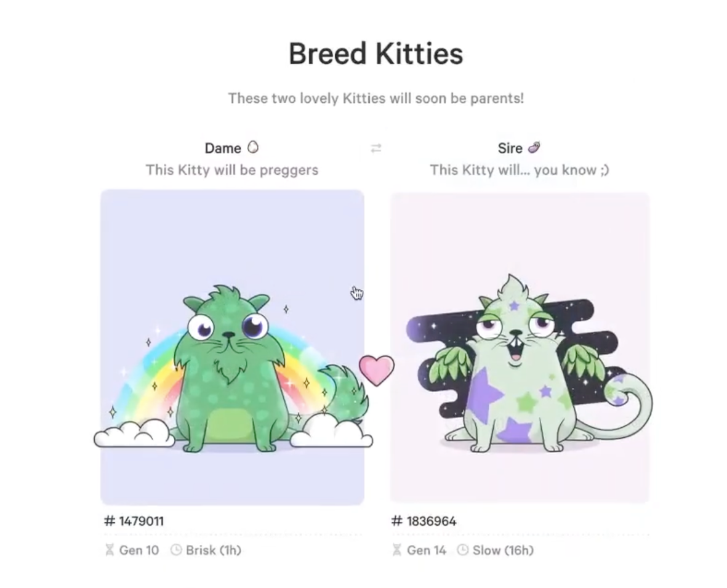Image resolution: width=727 pixels, height=588 pixels.
Task: Swap the Dame and Sire kitties
Action: [376, 148]
